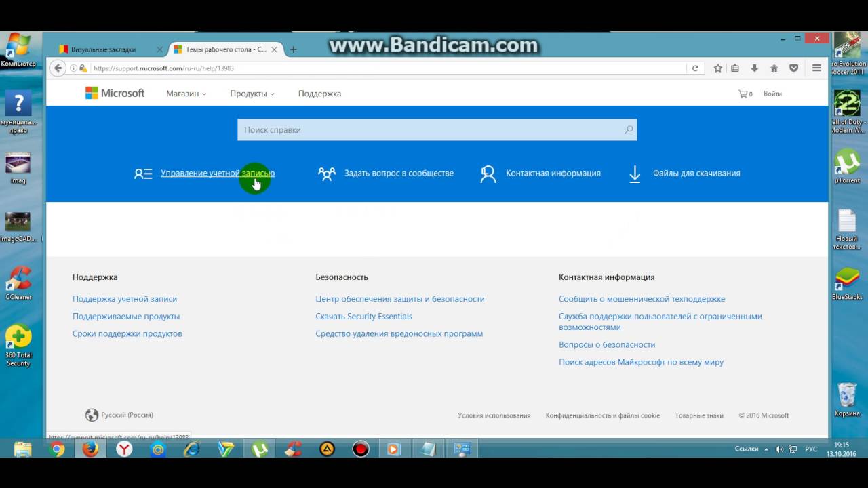Click the URL address bar
The height and width of the screenshot is (488, 868).
(387, 68)
